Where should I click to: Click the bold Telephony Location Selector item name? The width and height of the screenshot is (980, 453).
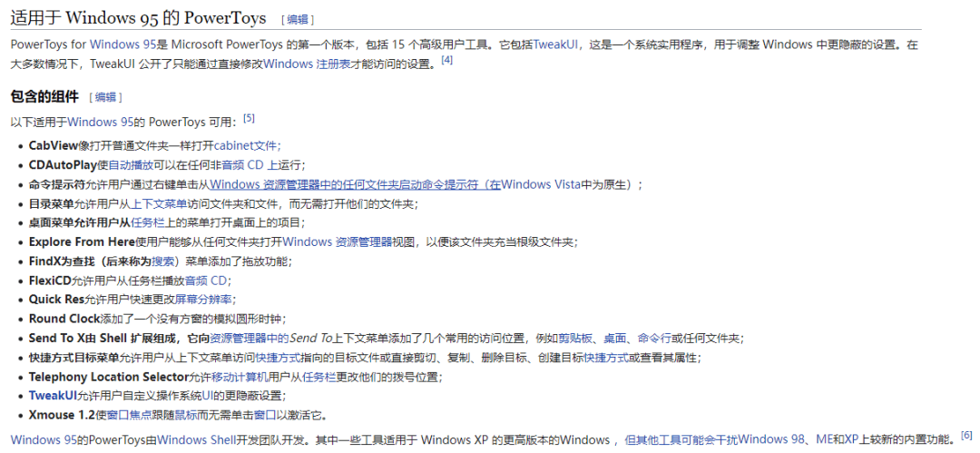tap(109, 377)
